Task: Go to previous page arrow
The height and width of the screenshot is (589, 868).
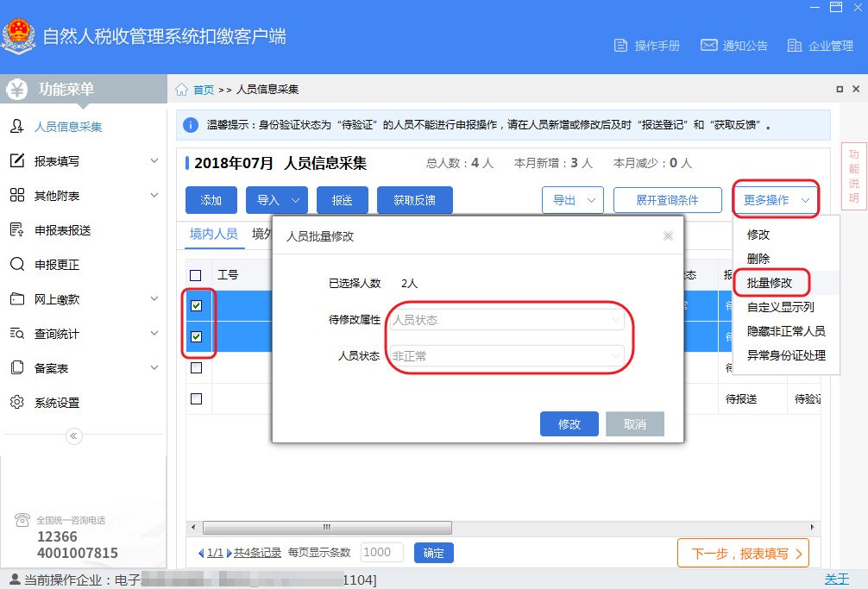Action: (x=201, y=553)
